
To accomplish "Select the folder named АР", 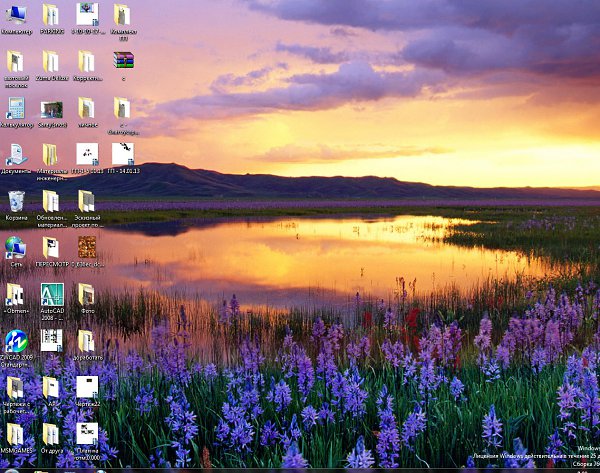I will tap(51, 387).
